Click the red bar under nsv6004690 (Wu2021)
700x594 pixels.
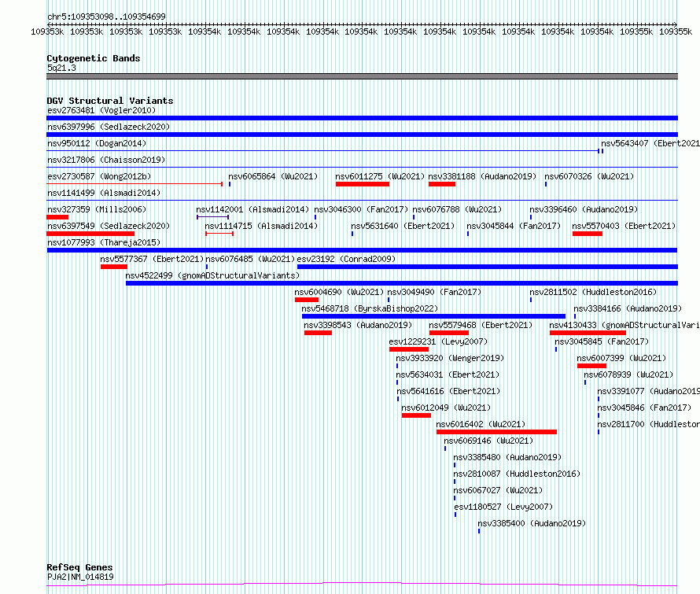pyautogui.click(x=307, y=300)
